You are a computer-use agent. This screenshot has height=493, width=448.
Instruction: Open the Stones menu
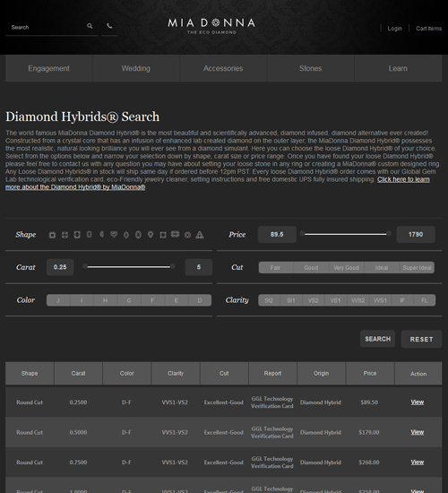[311, 68]
